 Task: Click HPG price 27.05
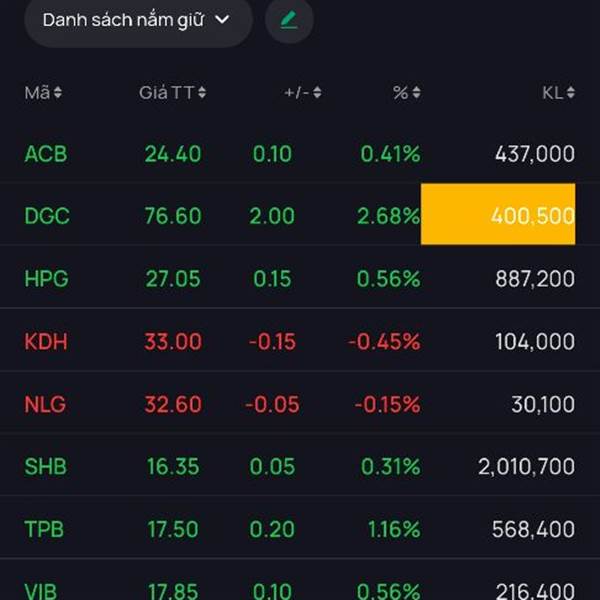coord(173,279)
